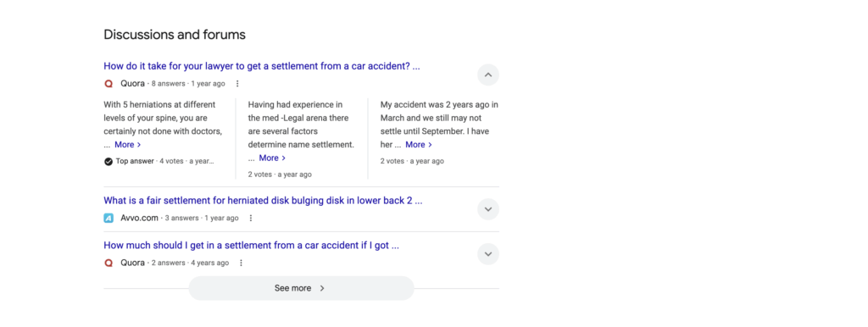Open three-dot menu beside Quora 2 answers

pos(241,263)
